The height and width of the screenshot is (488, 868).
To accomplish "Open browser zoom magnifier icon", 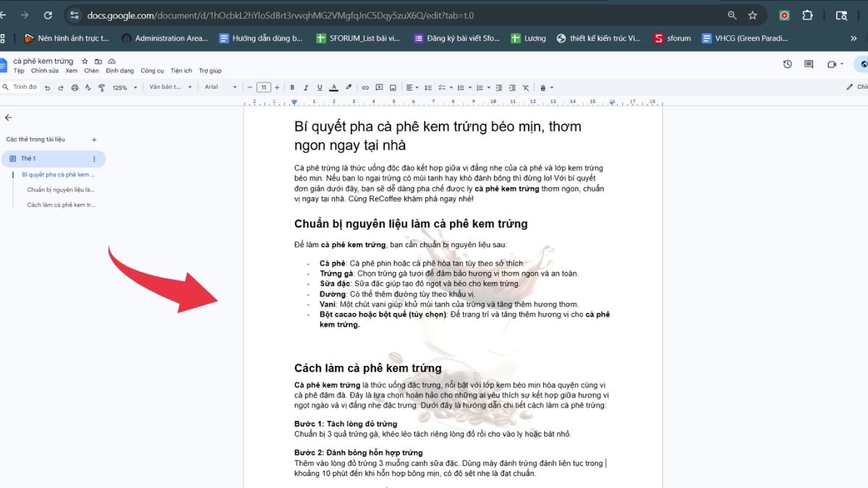I will pyautogui.click(x=732, y=15).
